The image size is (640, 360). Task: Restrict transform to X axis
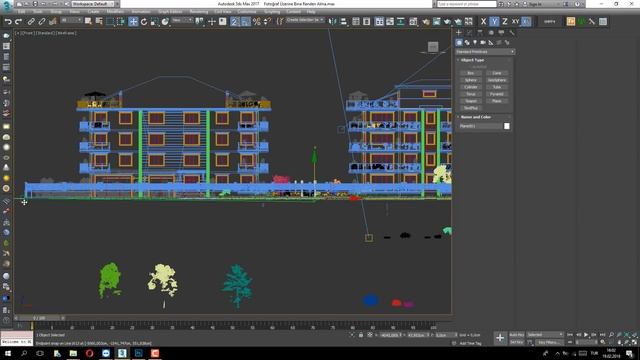point(483,21)
